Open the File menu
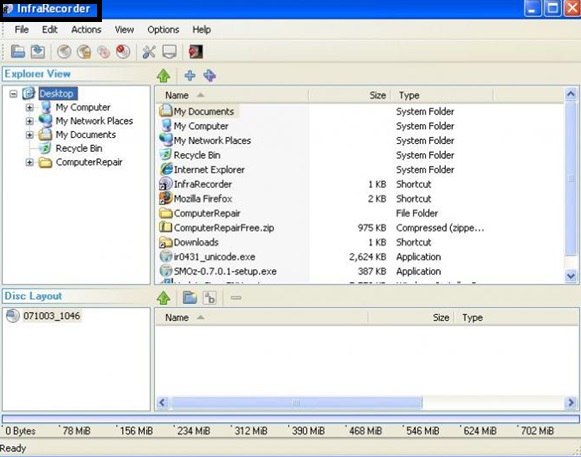Screen dimensions: 581x457 [21, 30]
